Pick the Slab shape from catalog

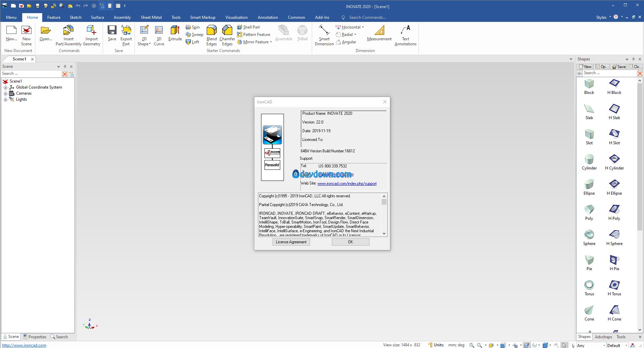coord(589,112)
